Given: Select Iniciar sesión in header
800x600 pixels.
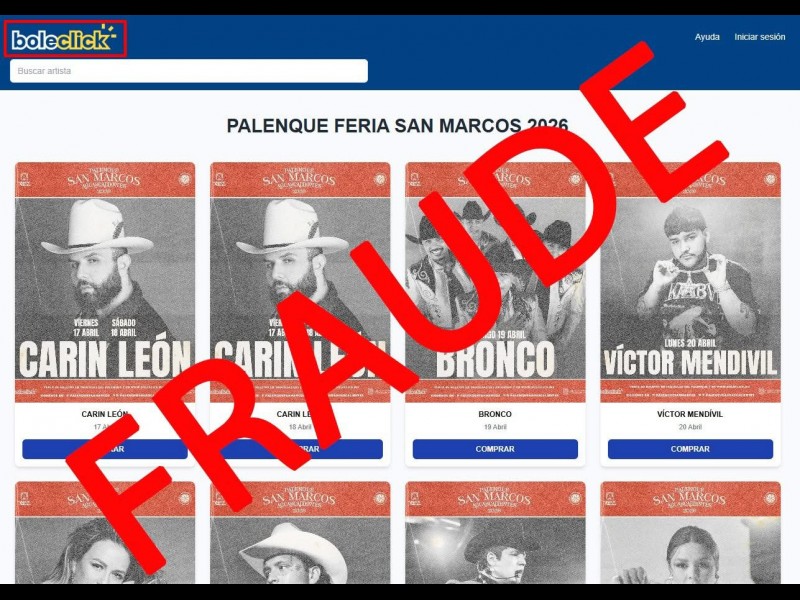Looking at the screenshot, I should pos(760,37).
